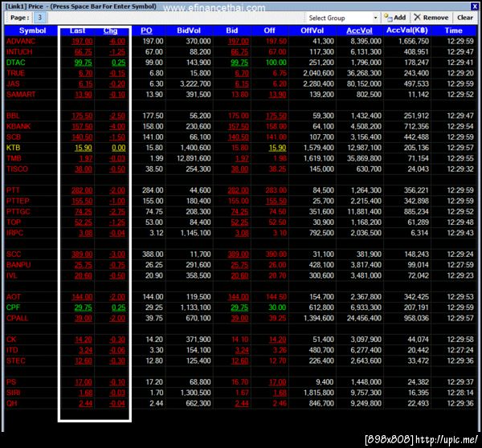Select the SCB symbol
Image resolution: width=482 pixels, height=448 pixels.
pos(14,137)
